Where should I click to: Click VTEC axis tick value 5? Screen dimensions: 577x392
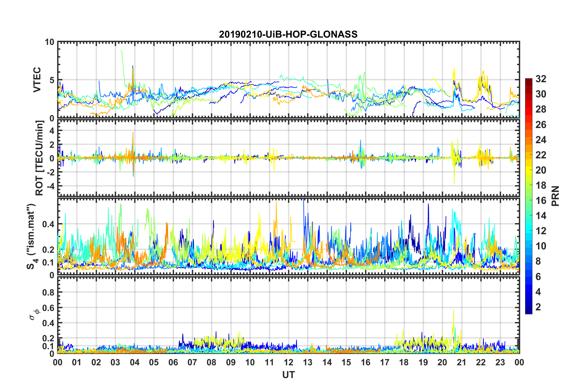click(52, 80)
